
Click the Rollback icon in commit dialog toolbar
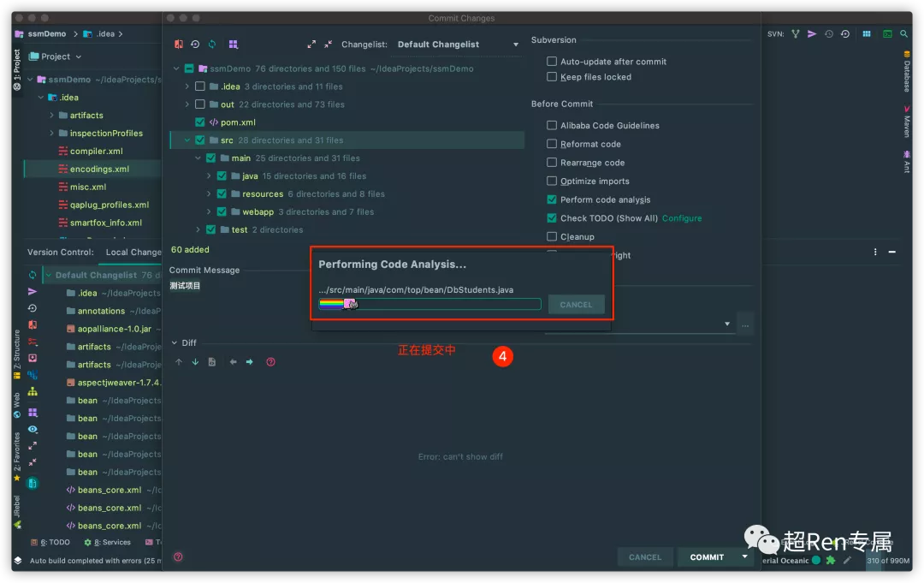(195, 45)
